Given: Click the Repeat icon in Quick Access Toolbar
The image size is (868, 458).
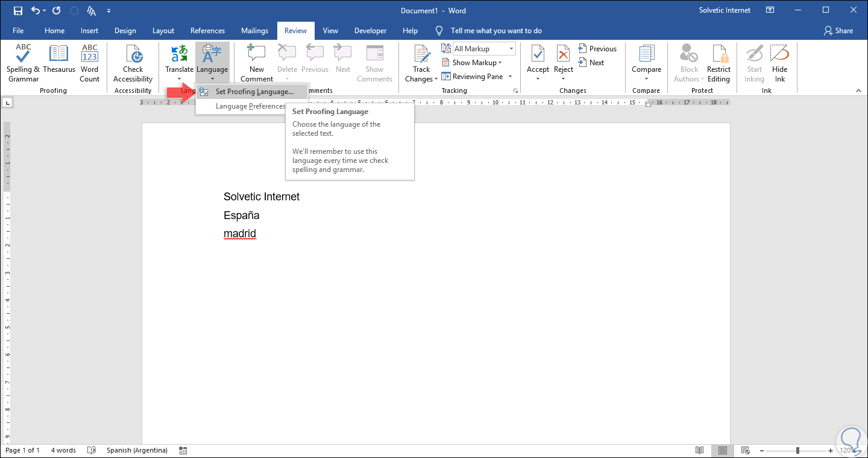Looking at the screenshot, I should (57, 11).
